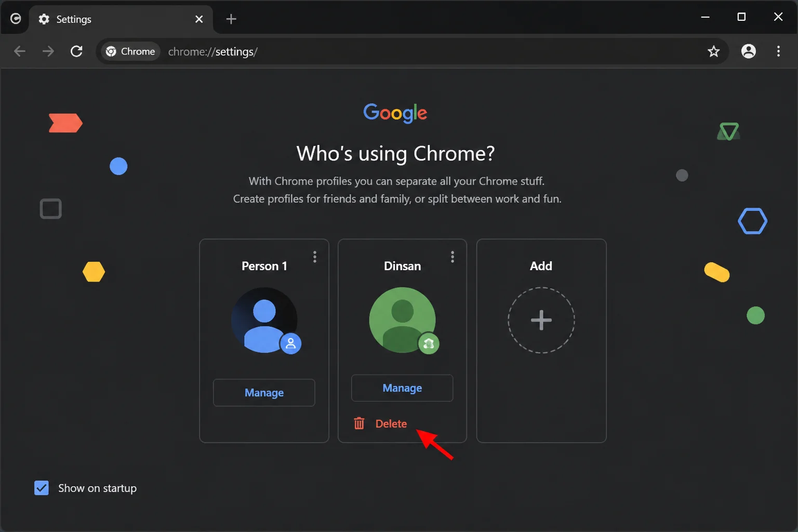
Task: Minimize the Chrome window
Action: pyautogui.click(x=705, y=17)
